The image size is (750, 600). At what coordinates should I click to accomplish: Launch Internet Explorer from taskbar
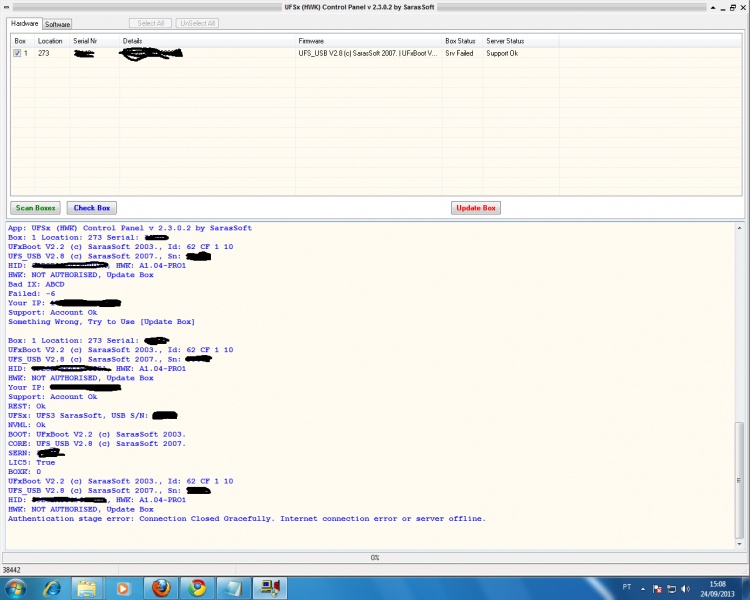coord(52,589)
